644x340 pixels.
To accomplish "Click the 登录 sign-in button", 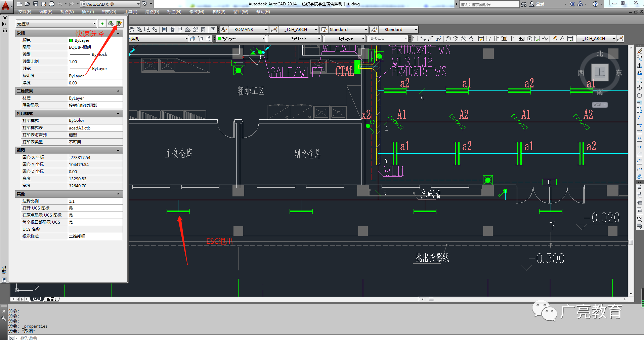I will coord(537,4).
